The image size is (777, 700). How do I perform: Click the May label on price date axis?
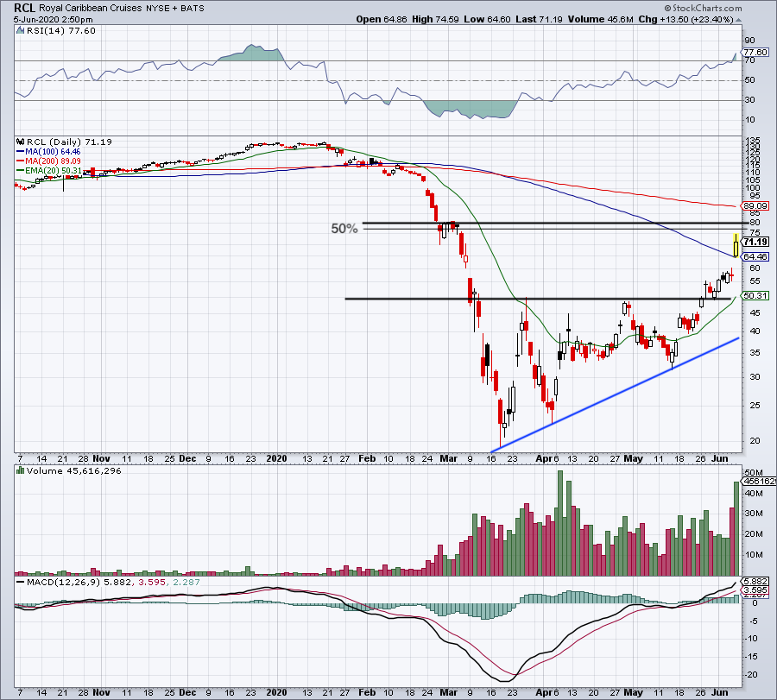pyautogui.click(x=633, y=458)
